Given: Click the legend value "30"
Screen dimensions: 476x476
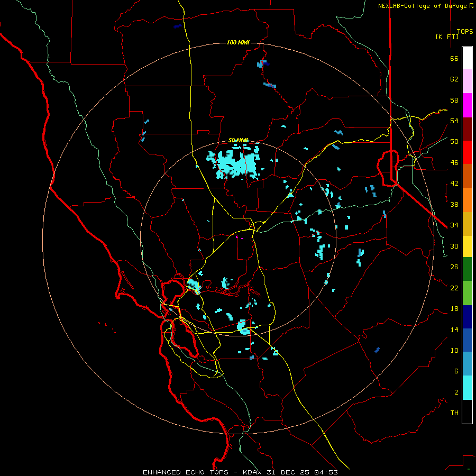Looking at the screenshot, I should [x=454, y=246].
